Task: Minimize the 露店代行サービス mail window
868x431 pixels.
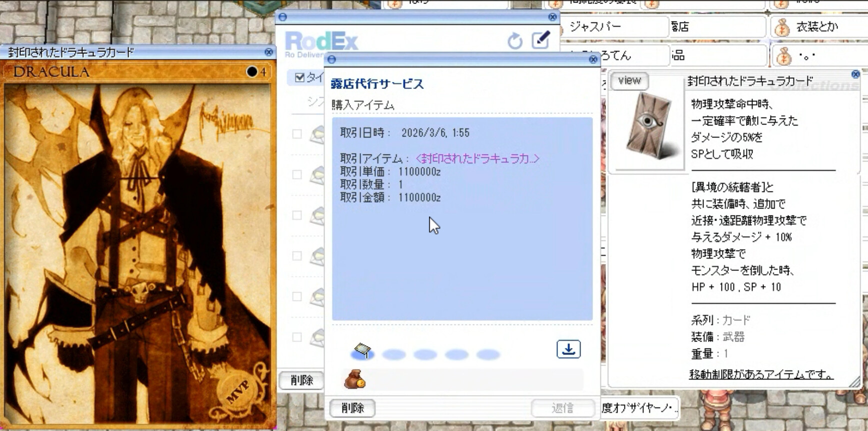Action: (331, 59)
